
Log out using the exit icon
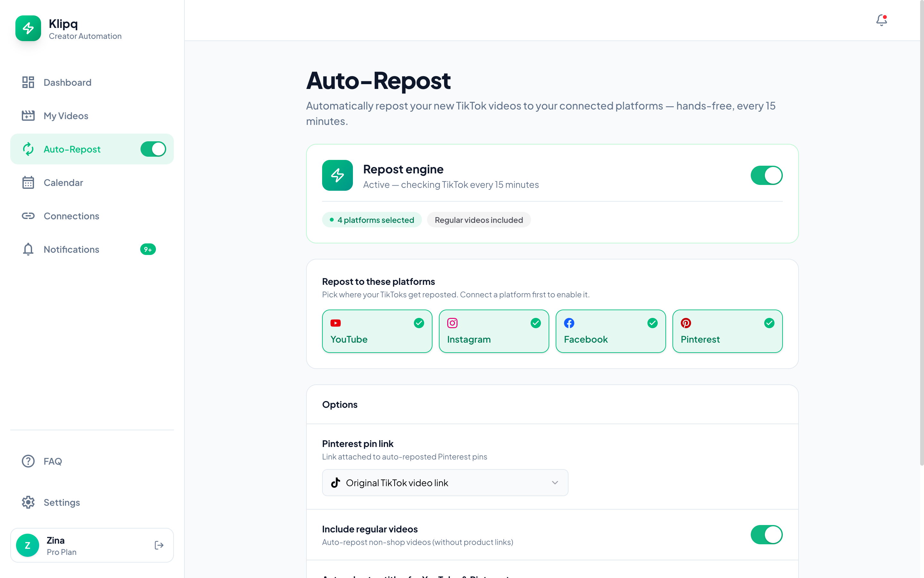159,545
